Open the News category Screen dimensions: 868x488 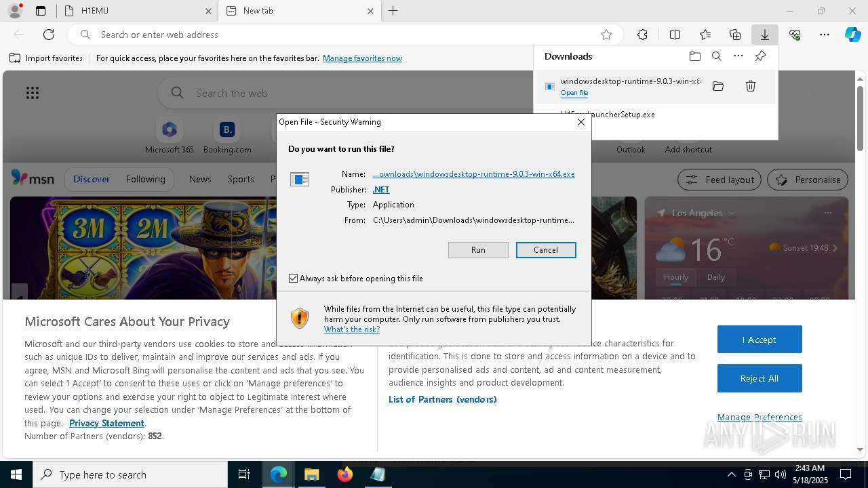coord(200,179)
